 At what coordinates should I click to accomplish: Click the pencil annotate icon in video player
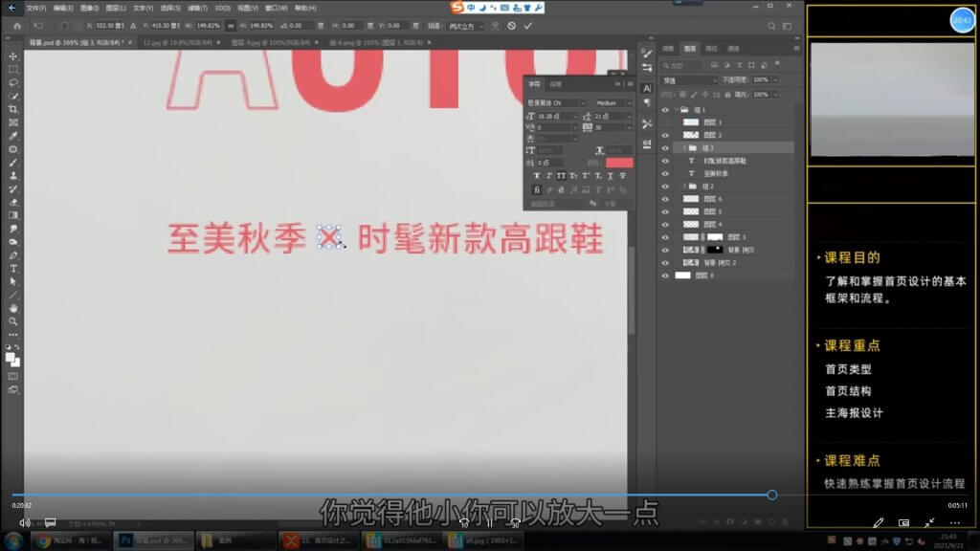click(879, 522)
